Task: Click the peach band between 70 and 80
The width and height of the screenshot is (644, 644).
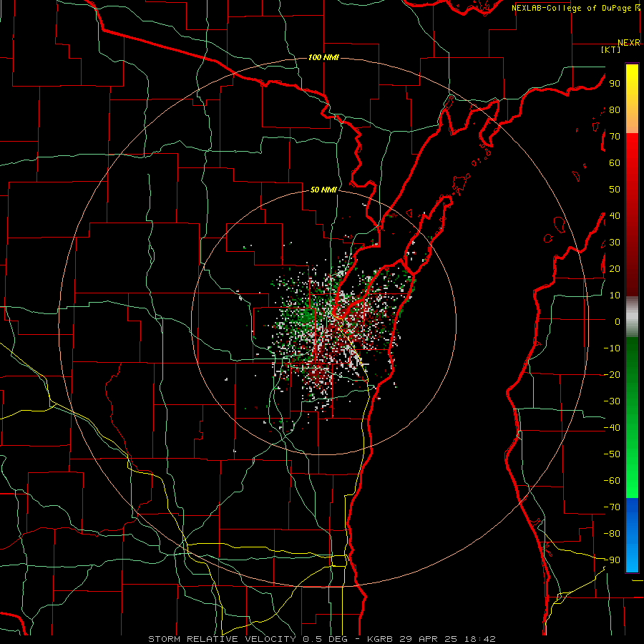Action: point(632,122)
